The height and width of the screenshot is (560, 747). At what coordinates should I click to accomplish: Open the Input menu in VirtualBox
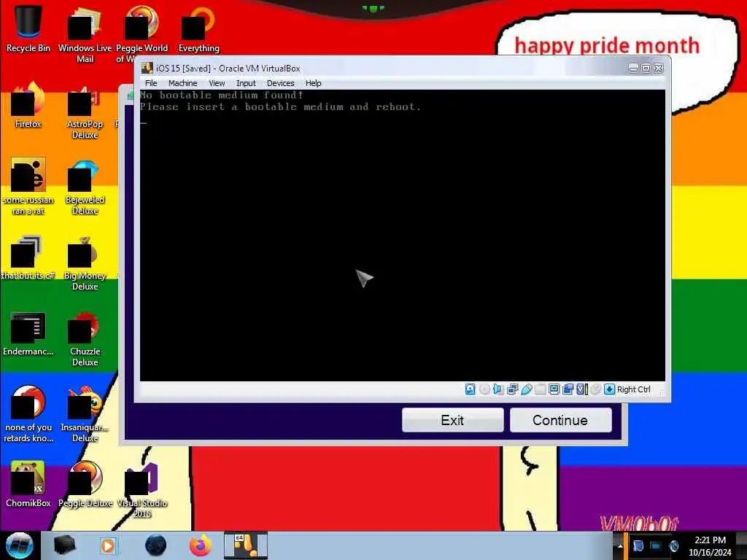tap(246, 83)
